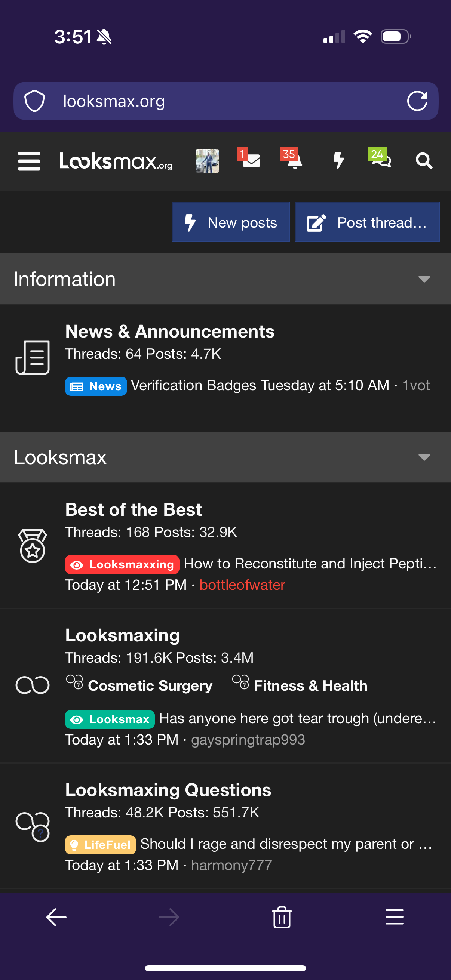This screenshot has height=980, width=451.
Task: Go back using browser back arrow
Action: pos(56,917)
